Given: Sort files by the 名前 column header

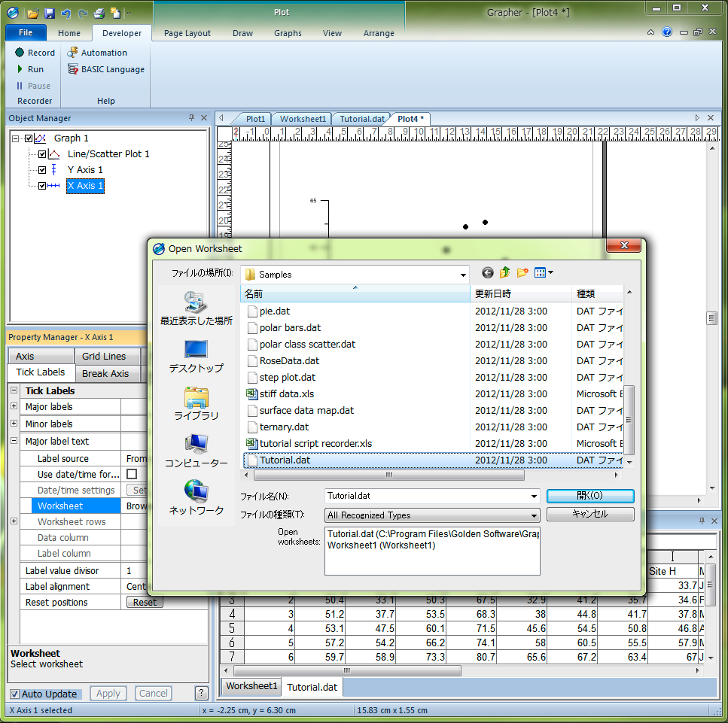Looking at the screenshot, I should tap(355, 293).
